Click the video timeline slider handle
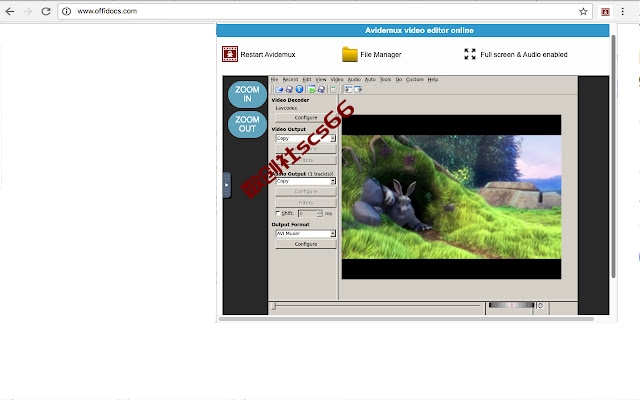This screenshot has width=640, height=400. (x=273, y=306)
